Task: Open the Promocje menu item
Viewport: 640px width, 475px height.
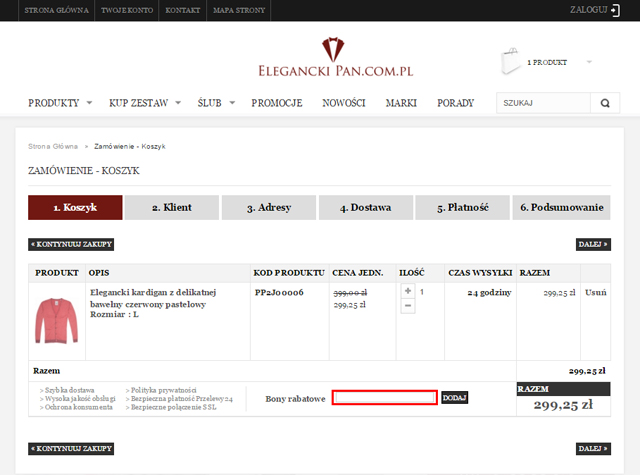Action: (277, 103)
